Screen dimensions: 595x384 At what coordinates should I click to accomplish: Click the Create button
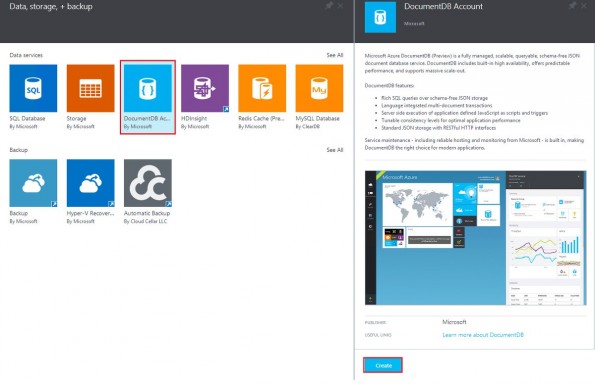[383, 365]
